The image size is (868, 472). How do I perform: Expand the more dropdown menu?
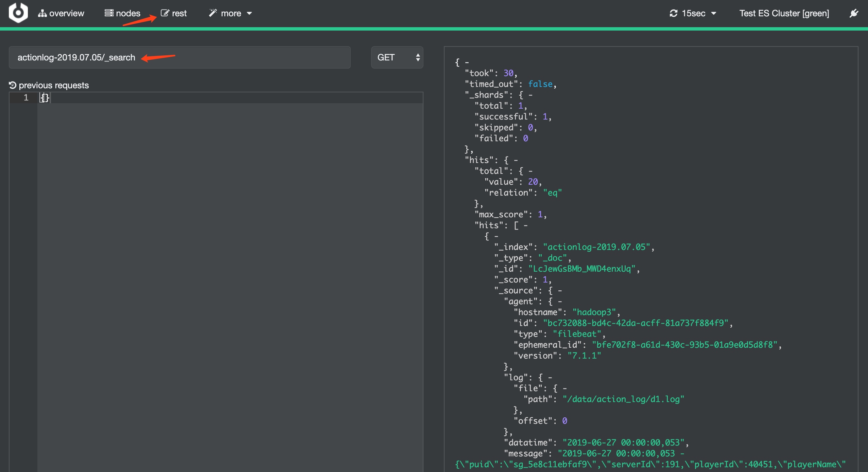click(230, 13)
